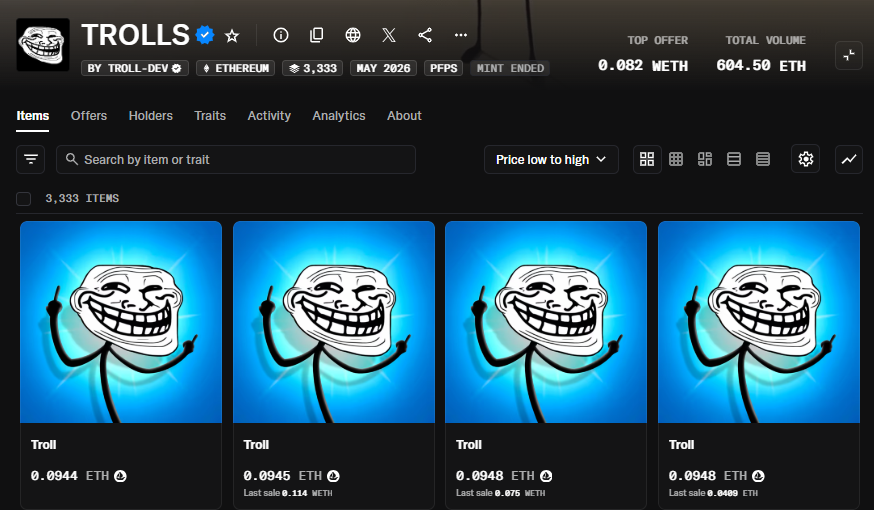This screenshot has width=874, height=510.
Task: Focus the Search by item or trait field
Action: click(236, 159)
